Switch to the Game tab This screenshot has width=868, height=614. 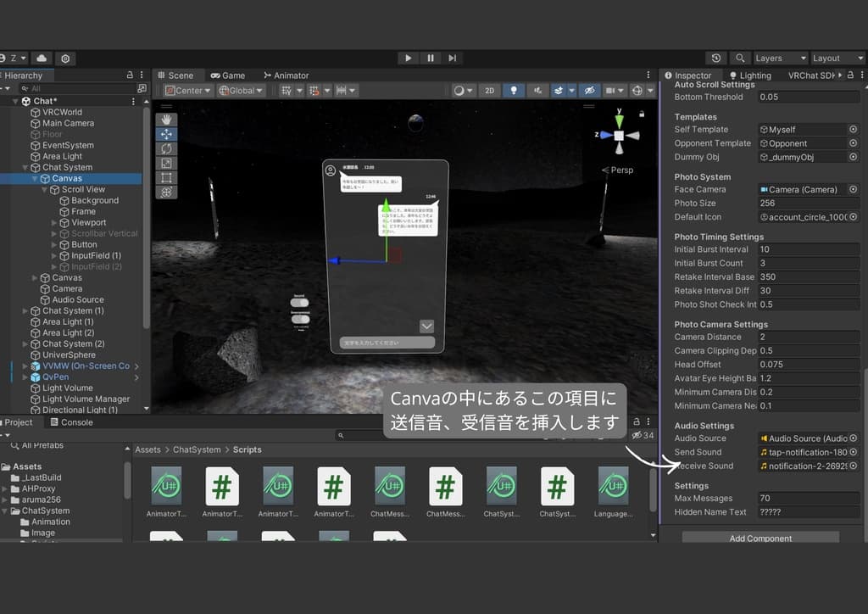(x=228, y=75)
